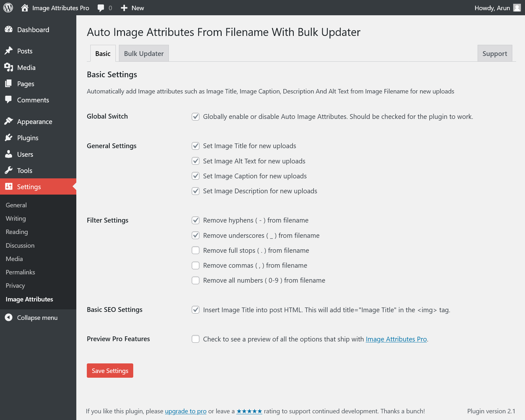Click the Image Attributes Pro site name
Image resolution: width=525 pixels, height=420 pixels.
[61, 8]
